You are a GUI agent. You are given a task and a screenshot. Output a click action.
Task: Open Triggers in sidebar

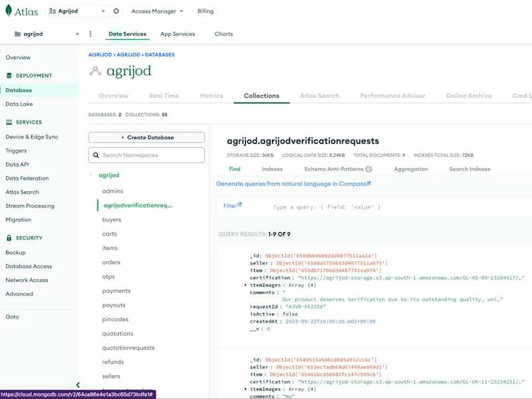click(16, 151)
